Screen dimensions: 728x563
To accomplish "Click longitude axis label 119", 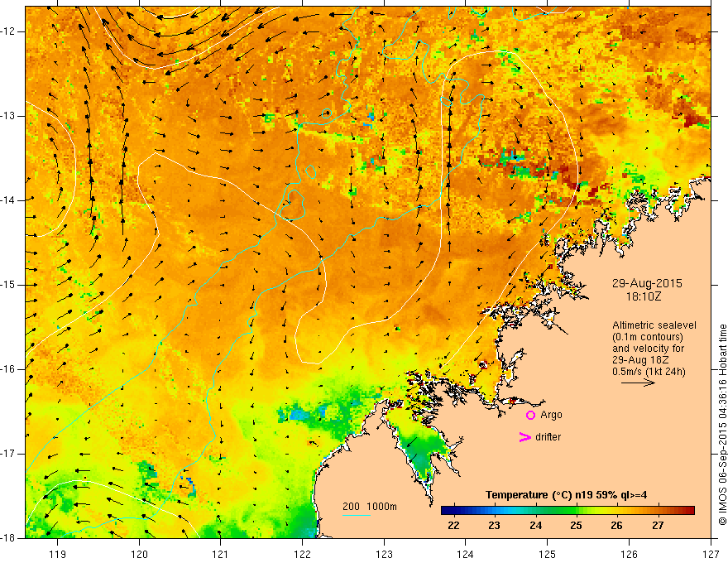I will 58,554.
